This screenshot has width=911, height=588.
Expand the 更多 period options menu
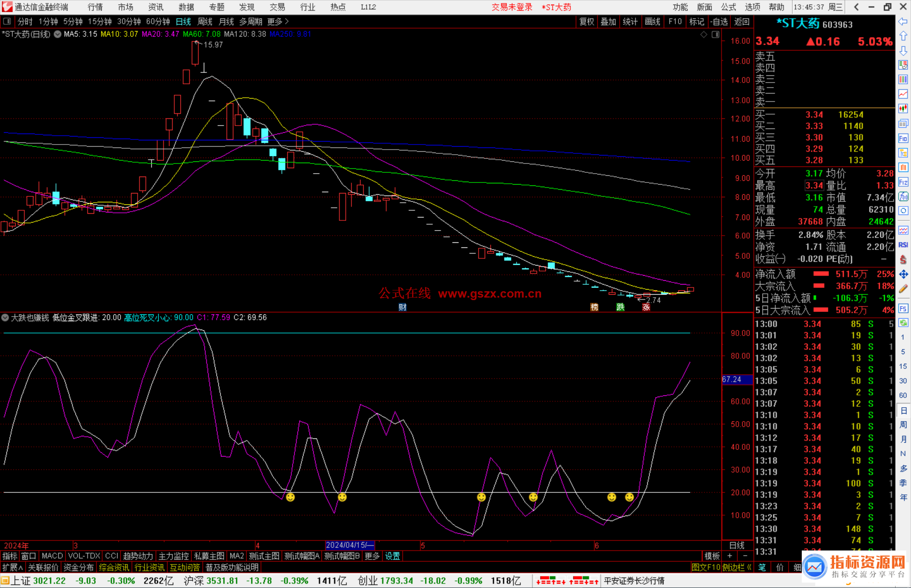point(278,21)
